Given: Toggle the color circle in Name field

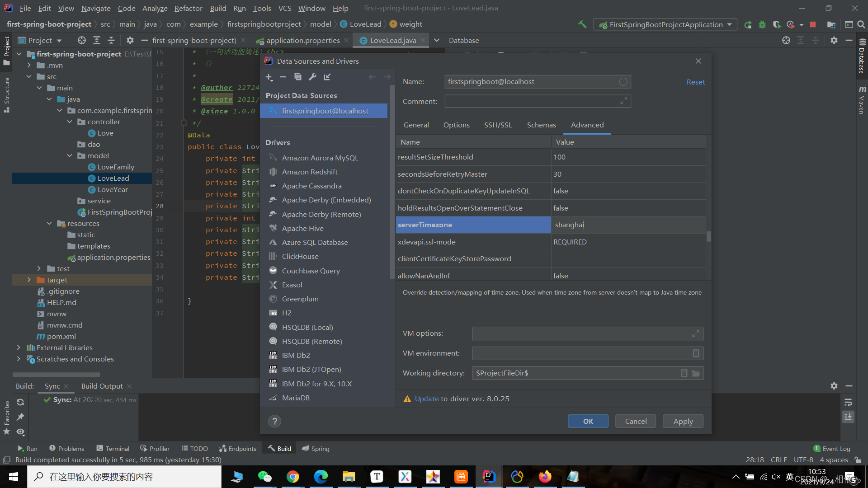Looking at the screenshot, I should (x=623, y=82).
